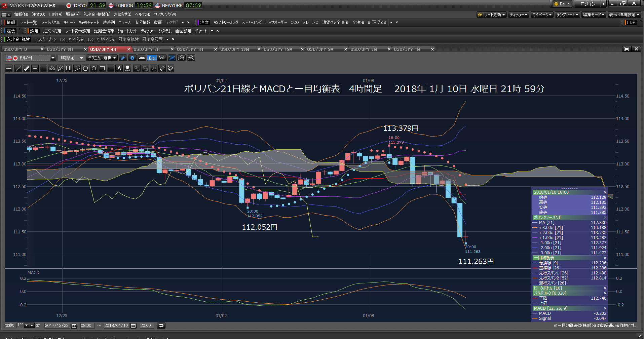Open calendar for start date 2017/12/22
This screenshot has width=644, height=339.
click(x=74, y=326)
